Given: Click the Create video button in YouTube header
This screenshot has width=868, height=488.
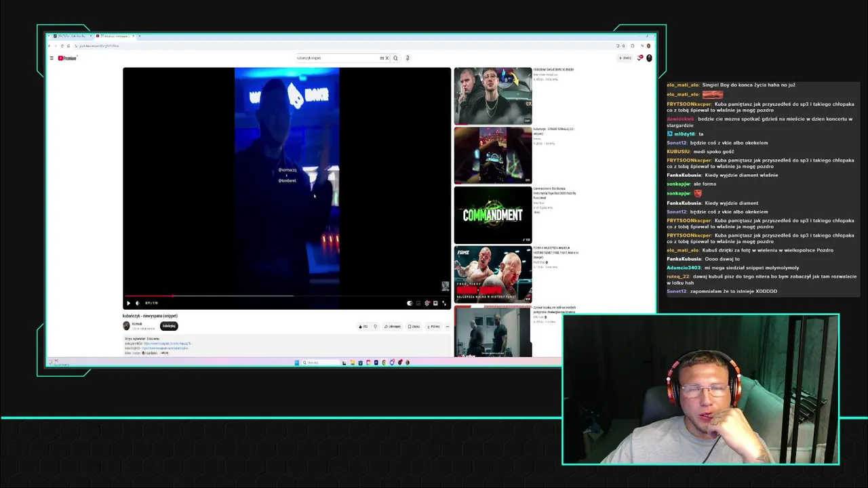Looking at the screenshot, I should pyautogui.click(x=625, y=58).
